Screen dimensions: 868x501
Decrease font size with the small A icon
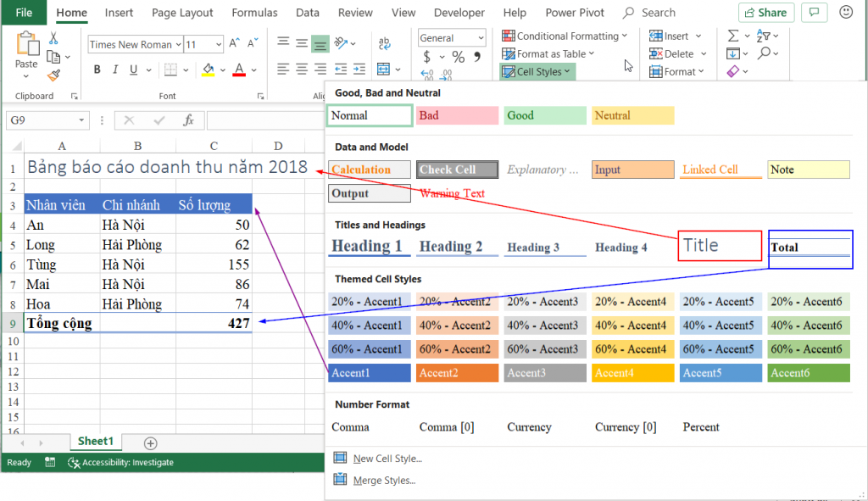(x=253, y=44)
